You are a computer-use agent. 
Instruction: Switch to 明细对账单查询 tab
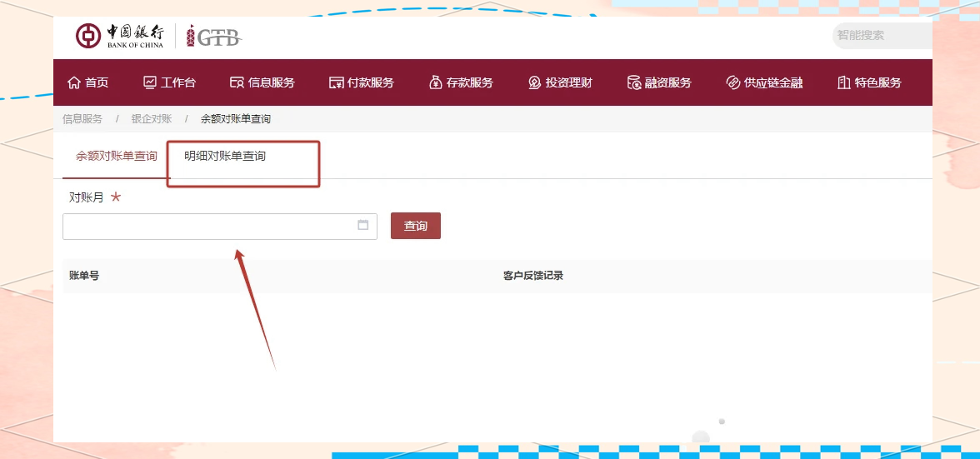tap(225, 156)
